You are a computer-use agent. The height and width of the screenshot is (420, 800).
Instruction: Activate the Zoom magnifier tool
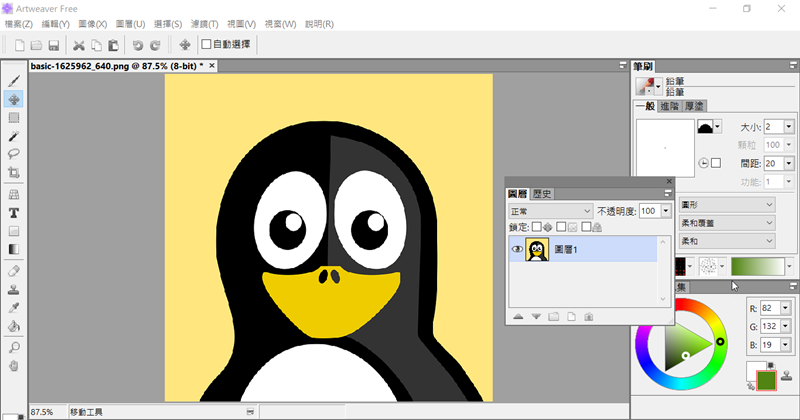coord(14,347)
